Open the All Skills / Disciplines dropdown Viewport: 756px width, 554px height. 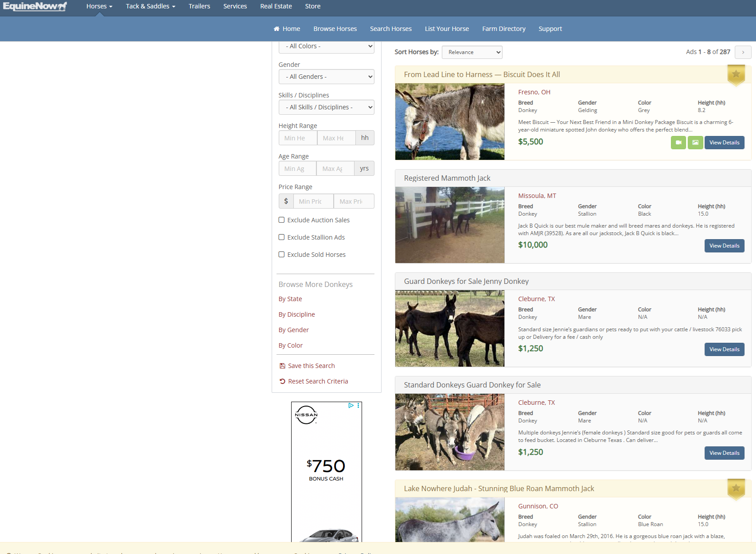click(327, 107)
